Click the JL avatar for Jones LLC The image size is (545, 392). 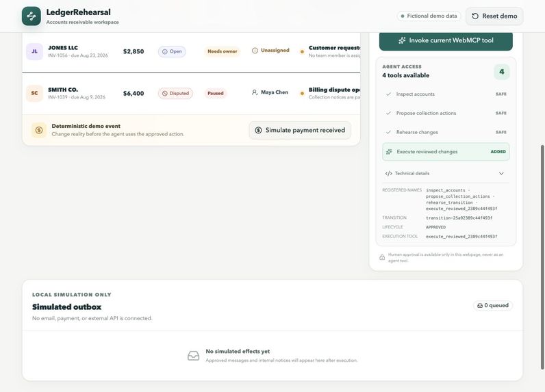(34, 51)
